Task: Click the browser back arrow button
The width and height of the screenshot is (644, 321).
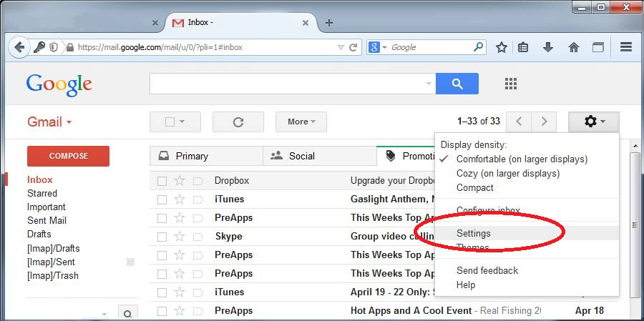Action: click(x=19, y=47)
